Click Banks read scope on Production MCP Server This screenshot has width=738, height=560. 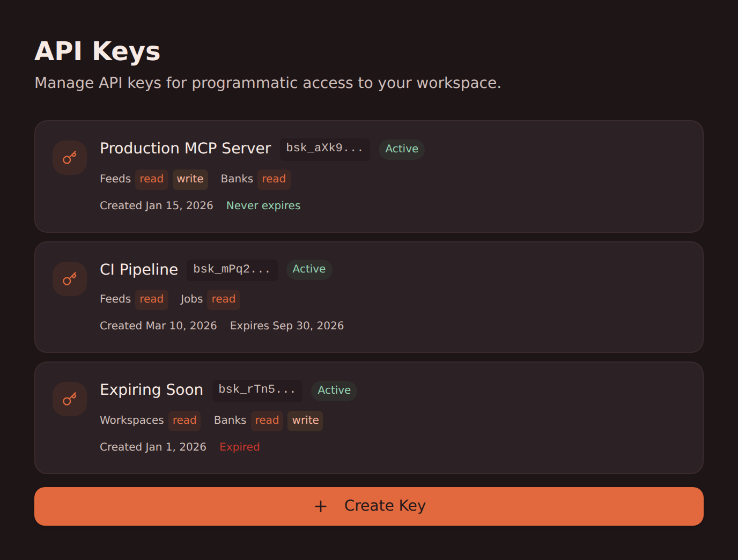click(274, 179)
